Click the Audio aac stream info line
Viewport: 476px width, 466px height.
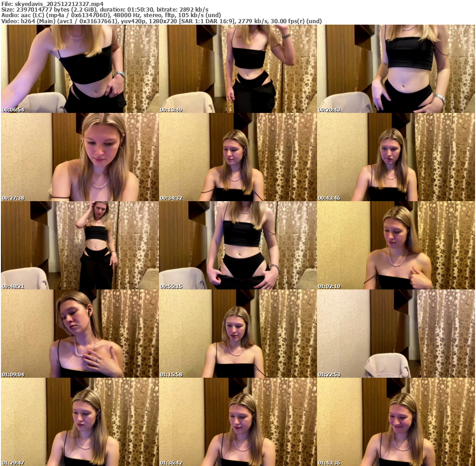[x=111, y=15]
